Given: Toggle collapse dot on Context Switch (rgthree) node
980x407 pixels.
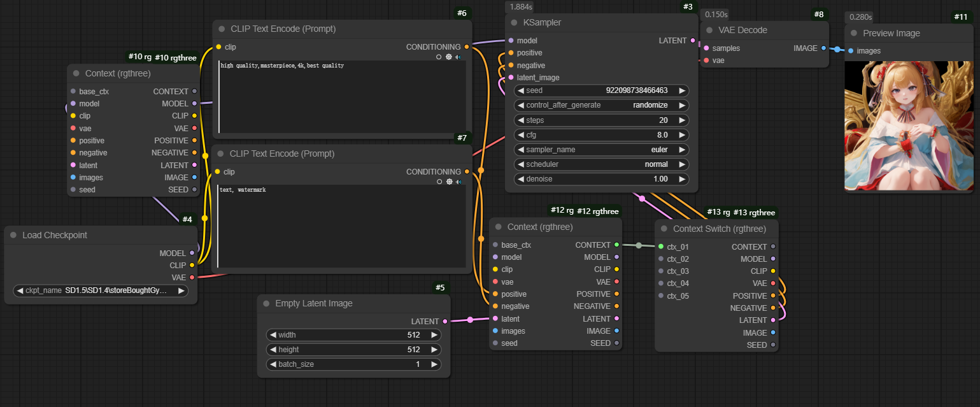Looking at the screenshot, I should point(664,229).
